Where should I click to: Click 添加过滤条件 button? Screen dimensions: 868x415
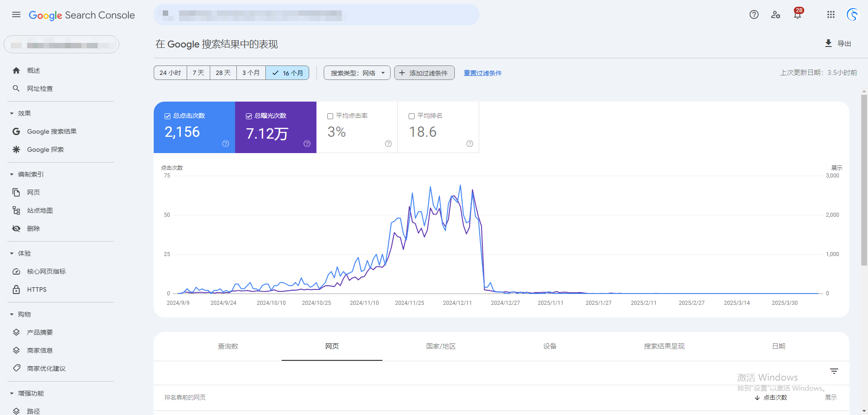[x=424, y=73]
